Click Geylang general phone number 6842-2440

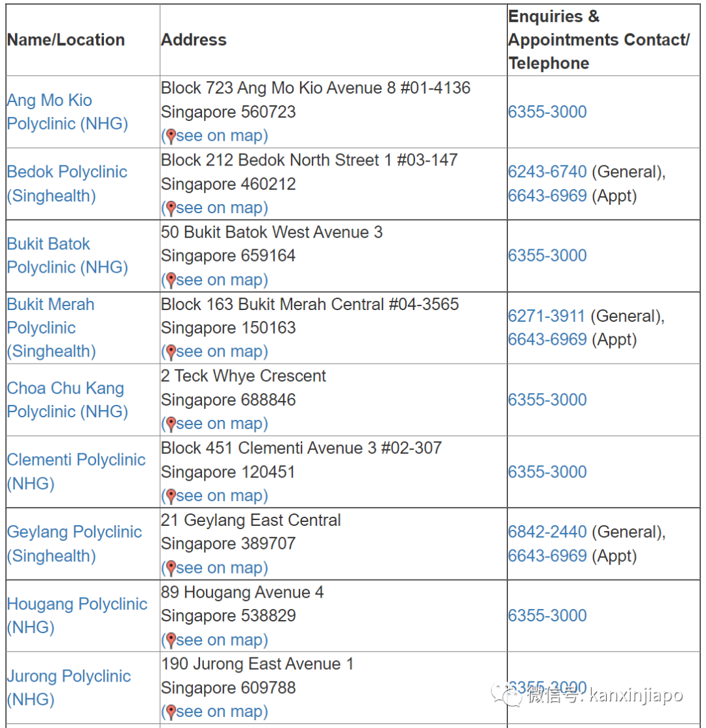click(x=547, y=532)
